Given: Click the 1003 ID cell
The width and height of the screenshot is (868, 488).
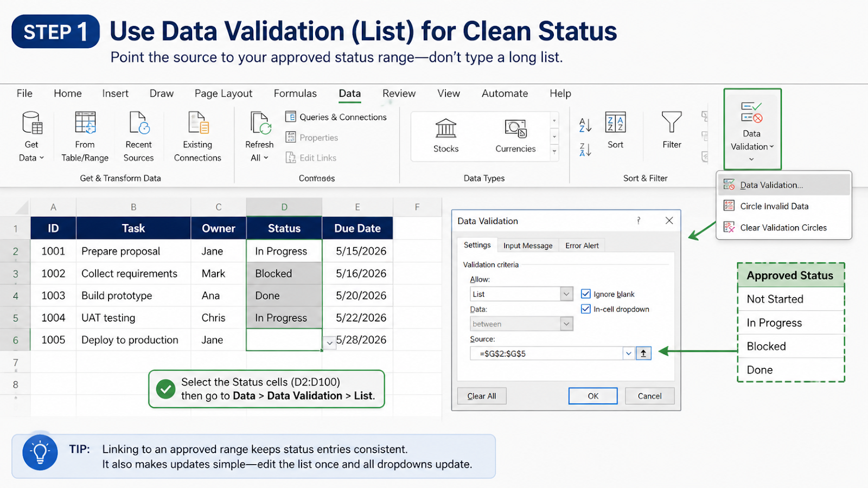Looking at the screenshot, I should click(53, 296).
